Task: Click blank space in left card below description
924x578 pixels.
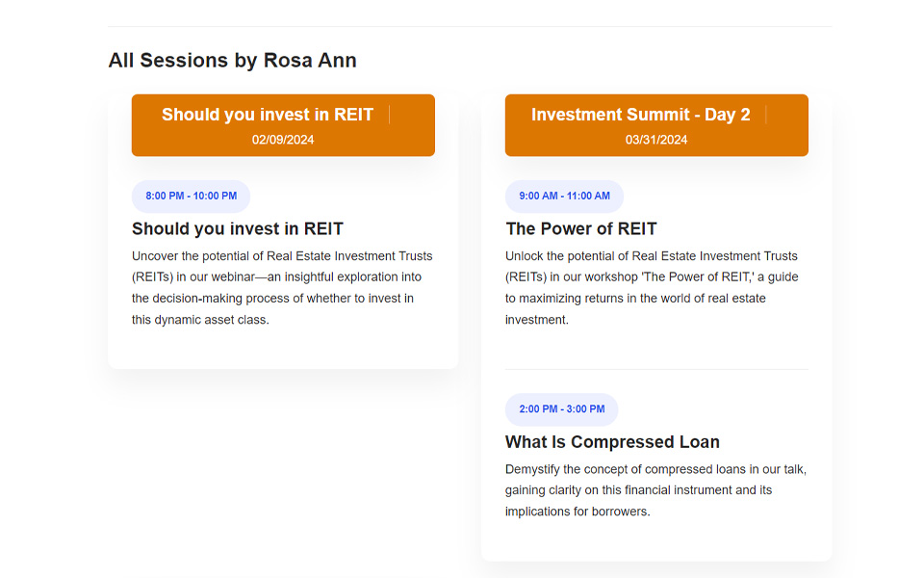Action: click(283, 349)
